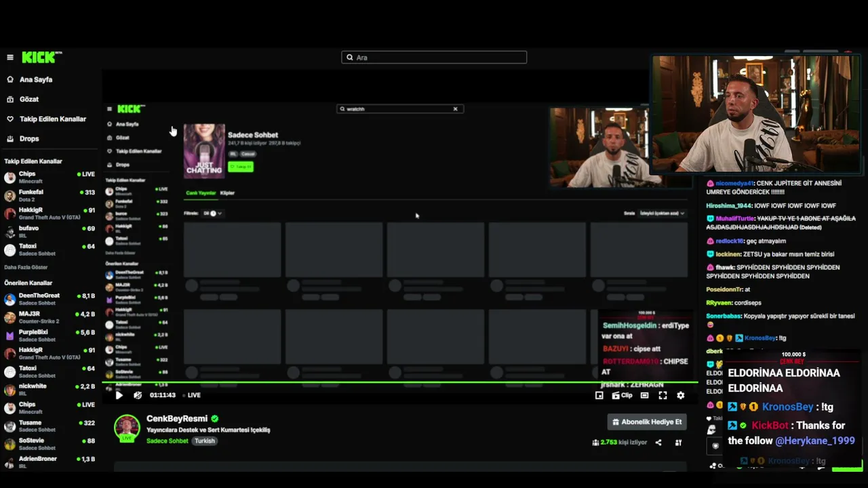This screenshot has width=868, height=488.
Task: Click nickwhite's avatar in recommended channels
Action: pos(9,390)
